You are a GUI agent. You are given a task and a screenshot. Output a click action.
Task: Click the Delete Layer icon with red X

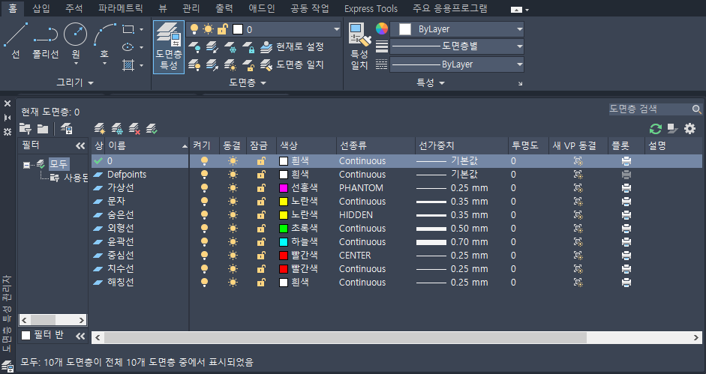click(x=134, y=129)
